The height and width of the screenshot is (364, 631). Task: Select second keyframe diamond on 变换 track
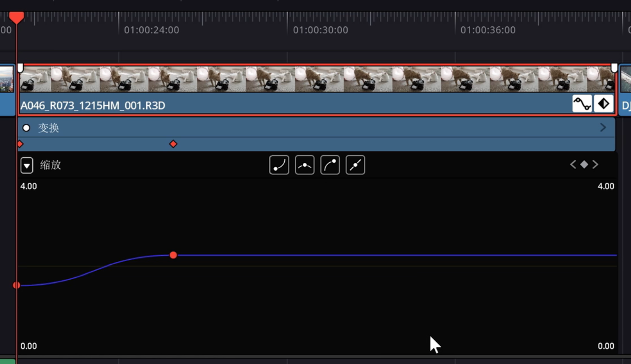(x=173, y=144)
